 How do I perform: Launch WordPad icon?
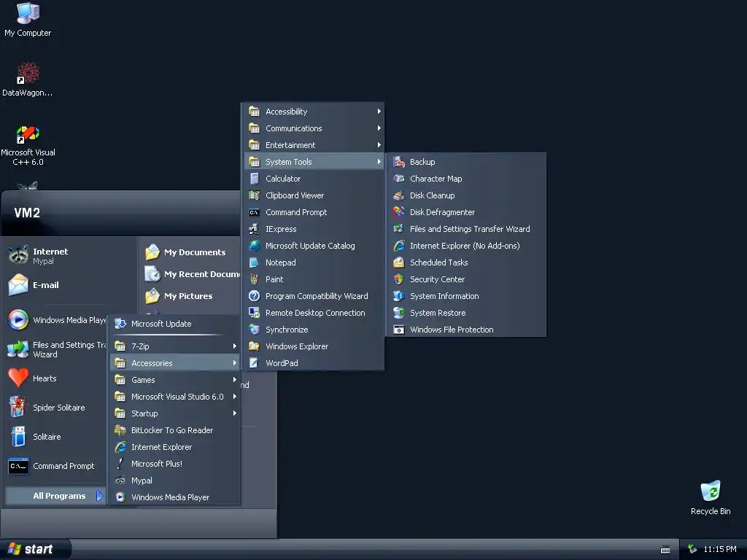255,363
